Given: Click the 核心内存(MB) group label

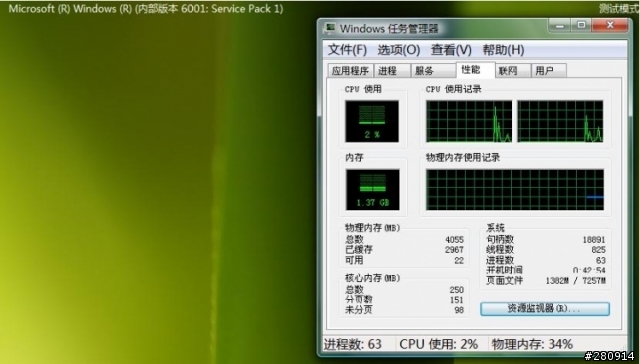Looking at the screenshot, I should point(373,278).
